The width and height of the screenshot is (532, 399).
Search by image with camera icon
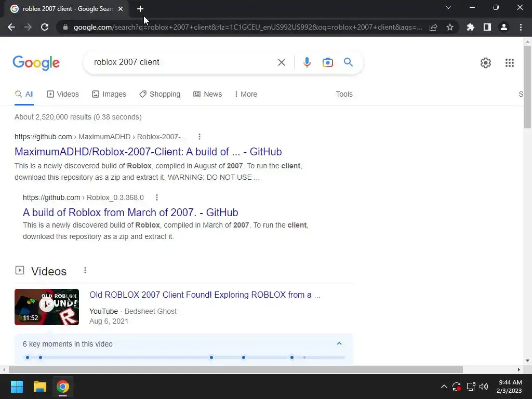[328, 62]
